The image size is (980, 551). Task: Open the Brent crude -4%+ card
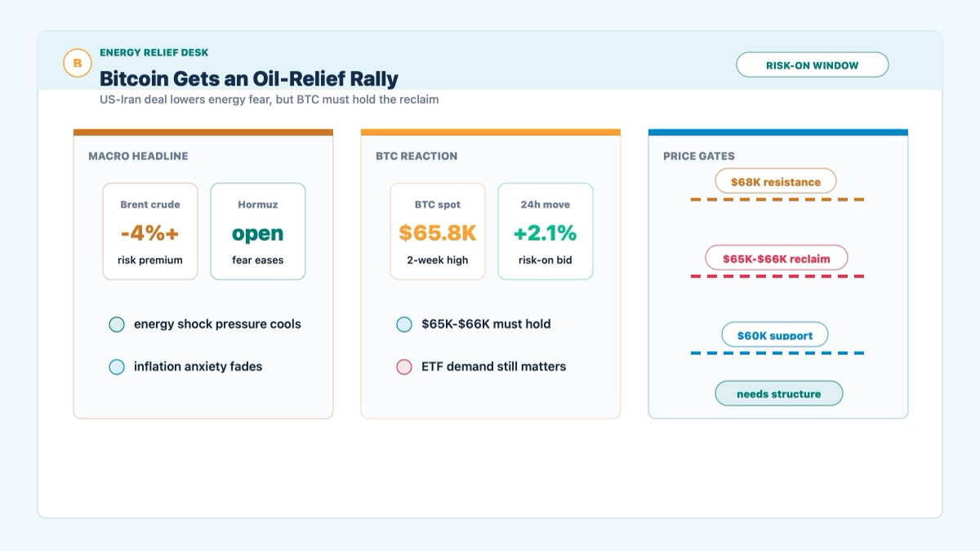[x=150, y=231]
